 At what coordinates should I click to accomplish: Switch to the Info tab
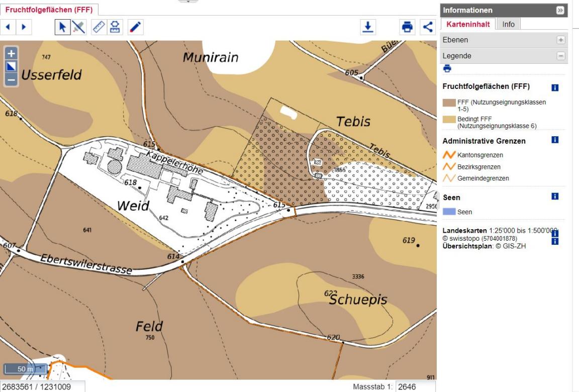pyautogui.click(x=508, y=24)
